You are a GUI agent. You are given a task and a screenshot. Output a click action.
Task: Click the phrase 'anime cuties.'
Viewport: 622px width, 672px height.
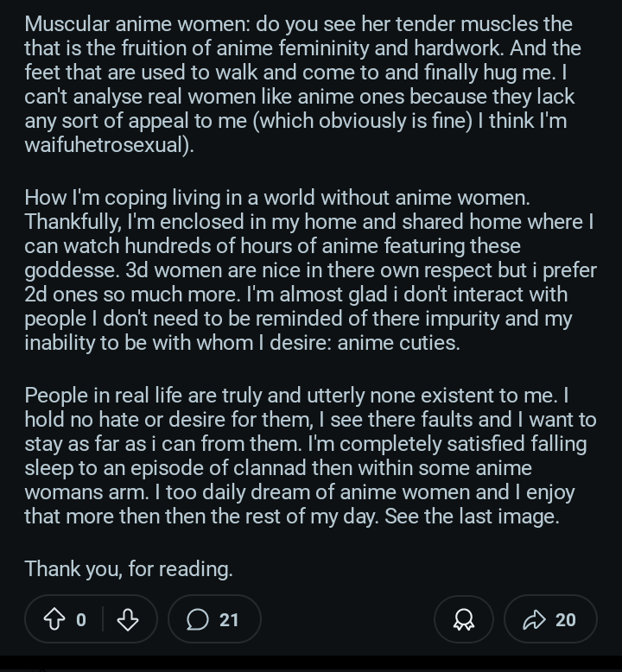tap(398, 343)
